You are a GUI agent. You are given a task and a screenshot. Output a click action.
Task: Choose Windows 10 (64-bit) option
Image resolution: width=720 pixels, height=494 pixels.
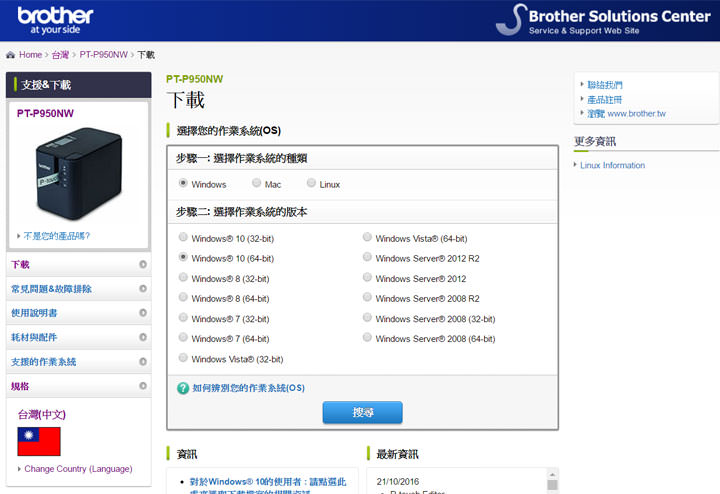click(x=183, y=257)
